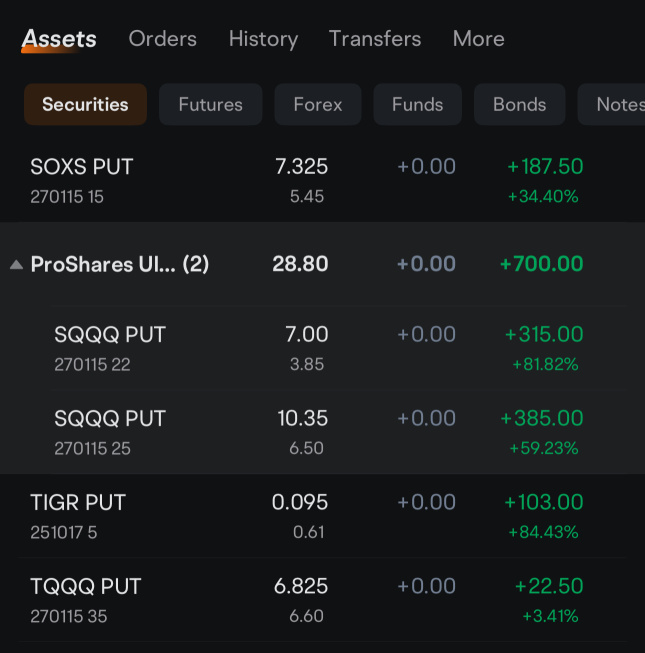Choose the Funds category chip
645x653 pixels.
pyautogui.click(x=417, y=104)
